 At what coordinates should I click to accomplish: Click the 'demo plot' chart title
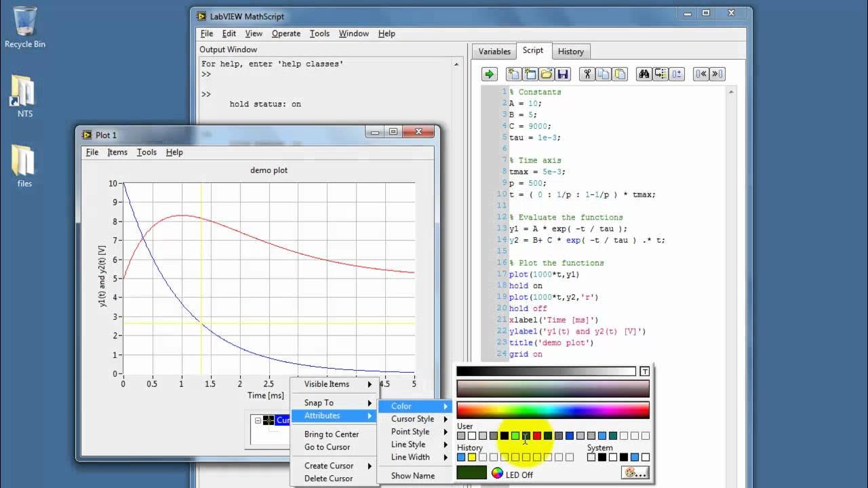[x=269, y=170]
